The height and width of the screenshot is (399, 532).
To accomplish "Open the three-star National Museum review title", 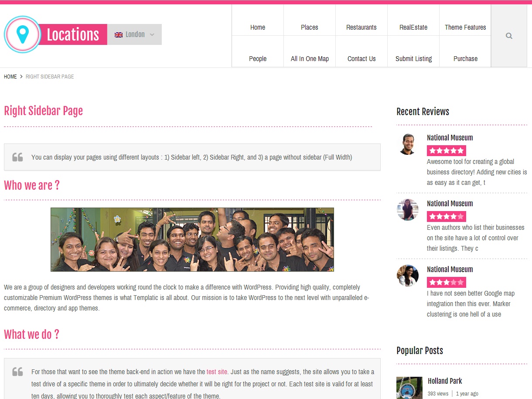I will [450, 269].
